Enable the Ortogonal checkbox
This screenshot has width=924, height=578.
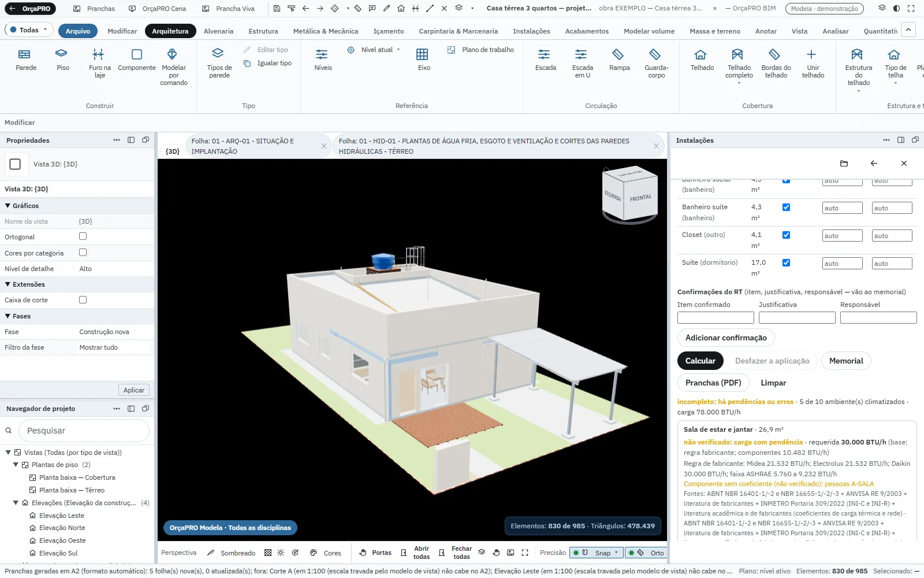tap(83, 236)
